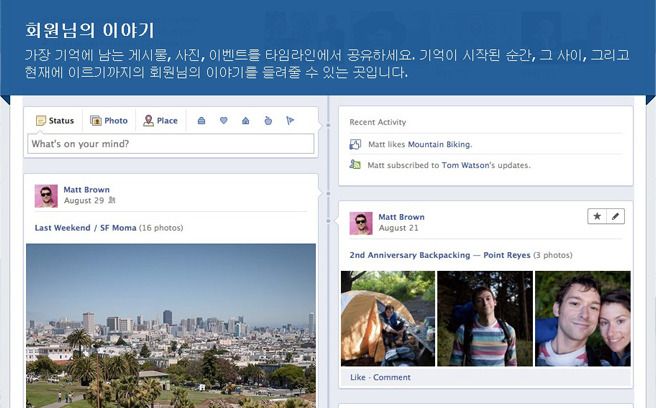Click the timeline dot beside August 29 post
Image resolution: width=656 pixels, height=408 pixels.
pyautogui.click(x=328, y=194)
